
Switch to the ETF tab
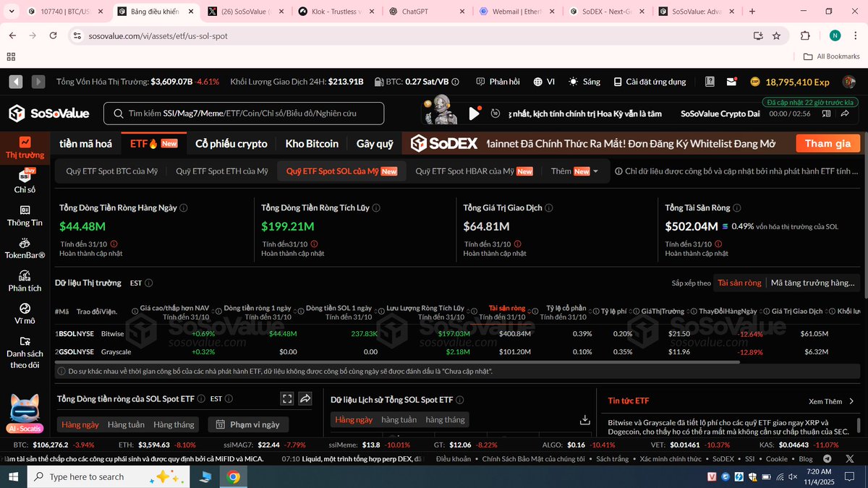(x=153, y=144)
